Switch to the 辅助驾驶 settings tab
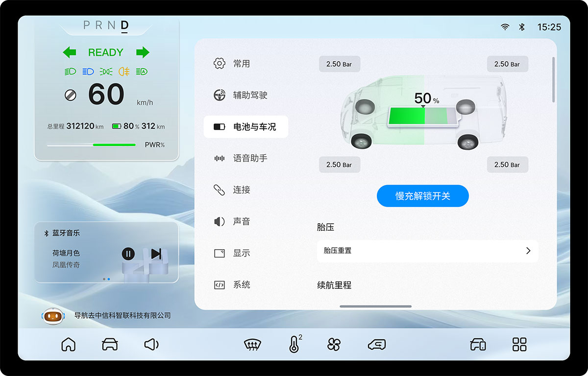 pyautogui.click(x=246, y=95)
